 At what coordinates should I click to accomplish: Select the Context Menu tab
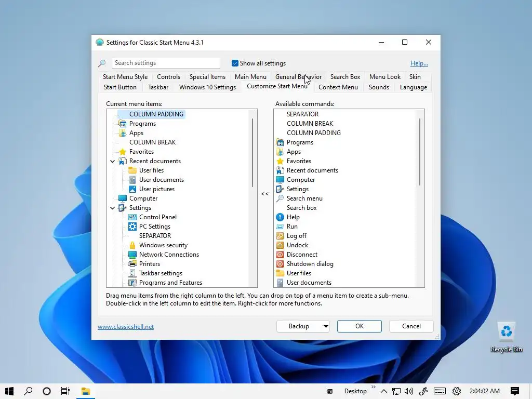pyautogui.click(x=338, y=87)
